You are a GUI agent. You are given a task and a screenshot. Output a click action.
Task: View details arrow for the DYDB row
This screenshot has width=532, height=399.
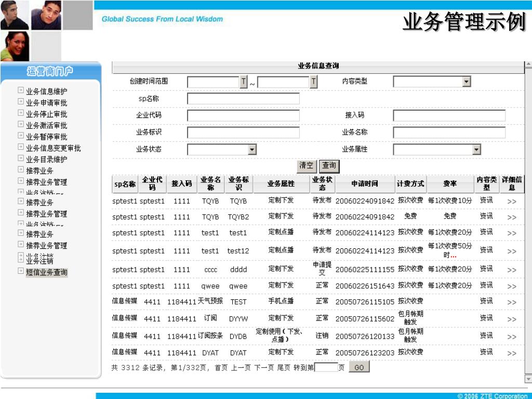(x=512, y=337)
